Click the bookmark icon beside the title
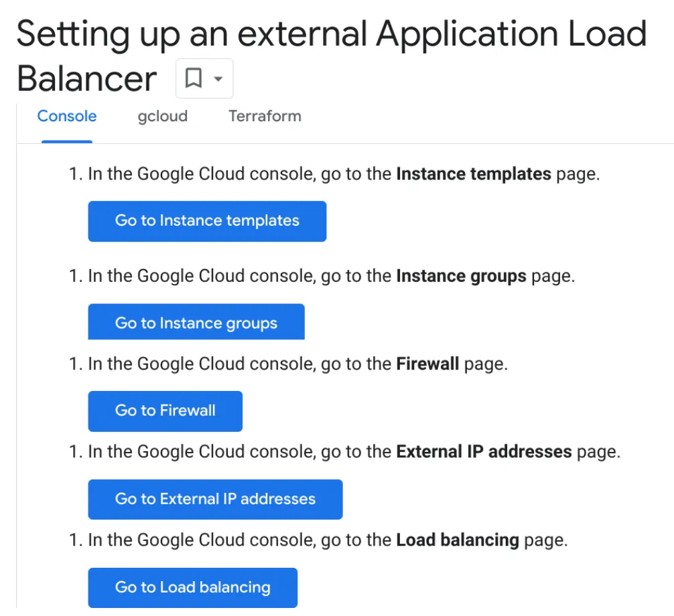674x616 pixels. click(194, 78)
